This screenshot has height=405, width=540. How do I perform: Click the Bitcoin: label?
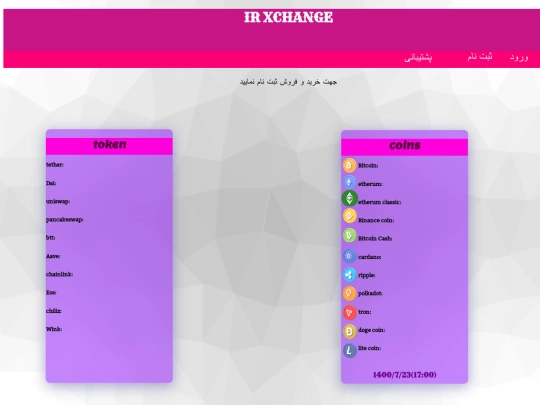pos(368,166)
